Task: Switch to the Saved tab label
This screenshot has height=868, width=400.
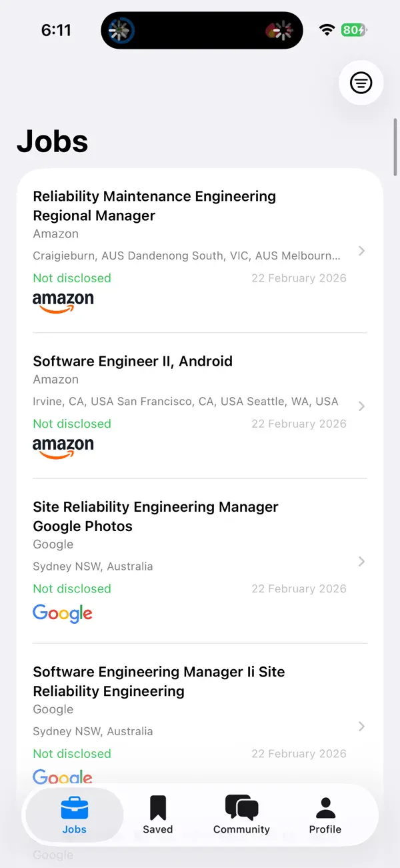Action: coord(158,829)
